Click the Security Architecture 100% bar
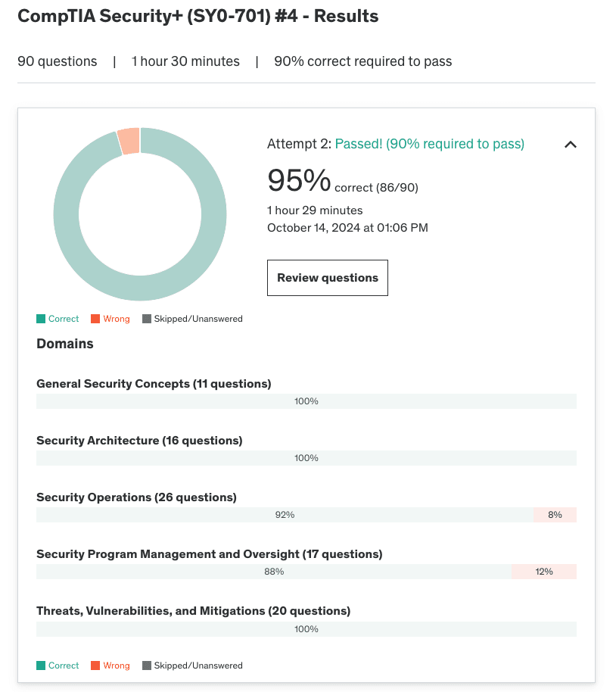 pyautogui.click(x=306, y=458)
